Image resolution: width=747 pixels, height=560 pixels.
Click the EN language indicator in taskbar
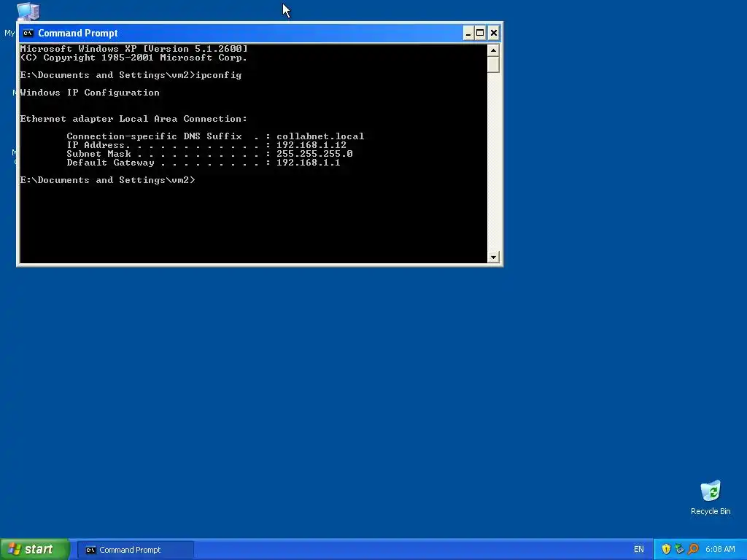[x=638, y=550]
